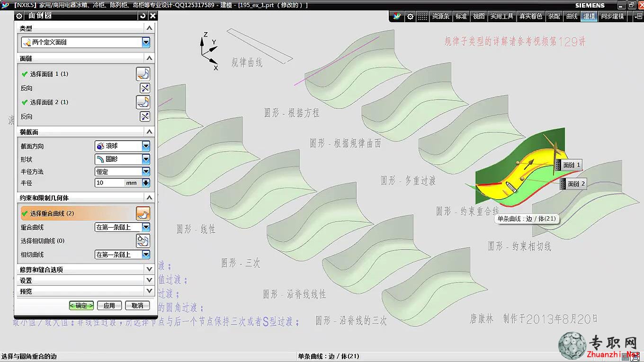The height and width of the screenshot is (362, 644).
Task: Open the 装配 tab
Action: click(554, 16)
